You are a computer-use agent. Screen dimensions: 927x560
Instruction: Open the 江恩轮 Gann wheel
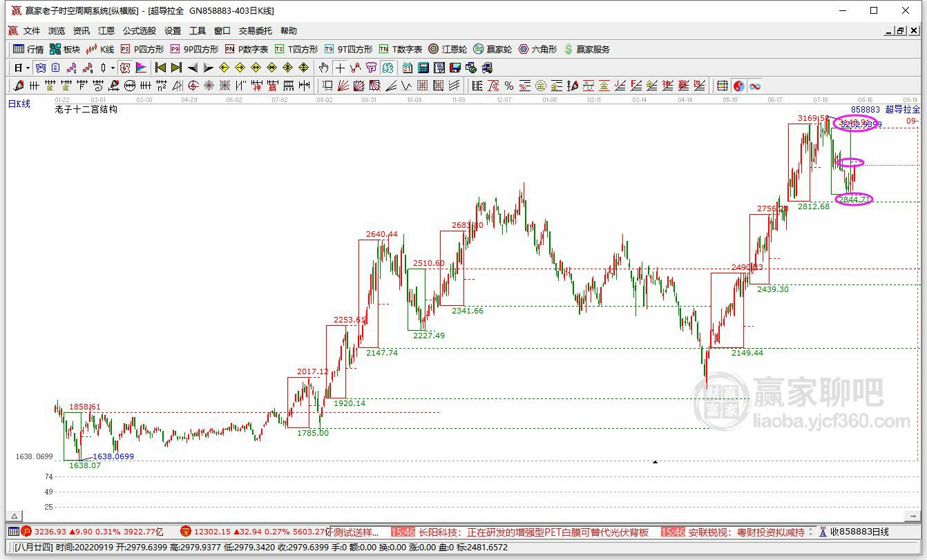click(448, 49)
